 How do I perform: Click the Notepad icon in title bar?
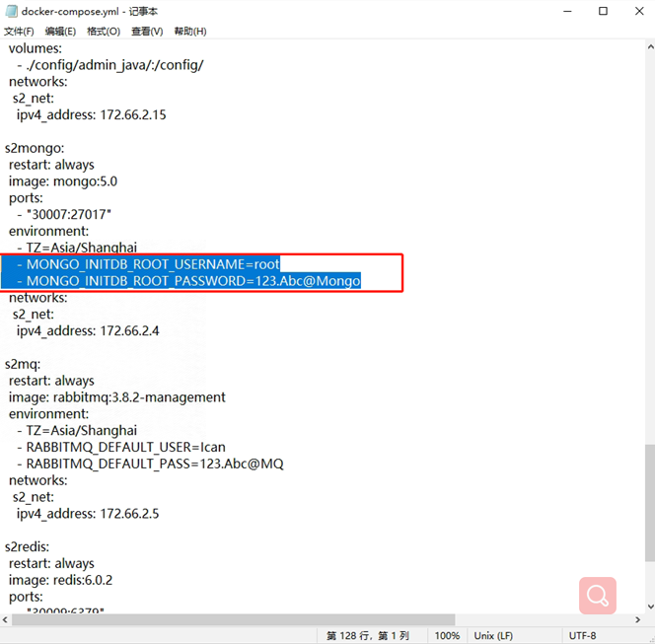14,12
